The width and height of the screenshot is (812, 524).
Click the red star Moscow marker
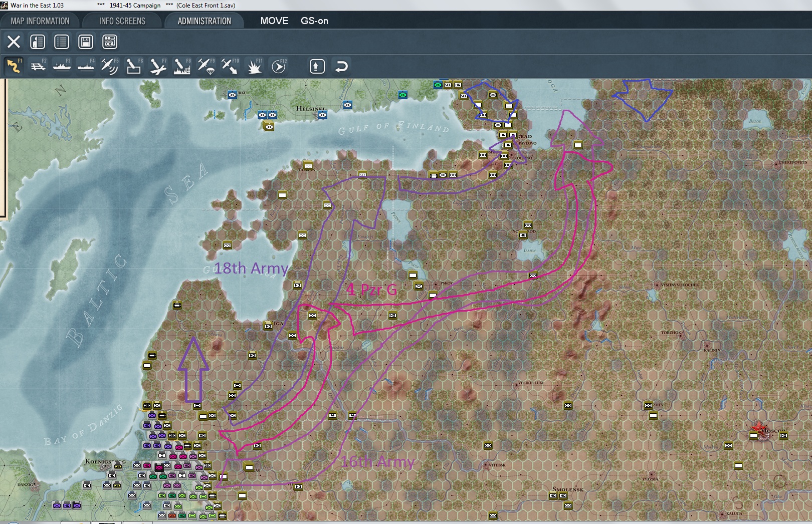pos(758,428)
